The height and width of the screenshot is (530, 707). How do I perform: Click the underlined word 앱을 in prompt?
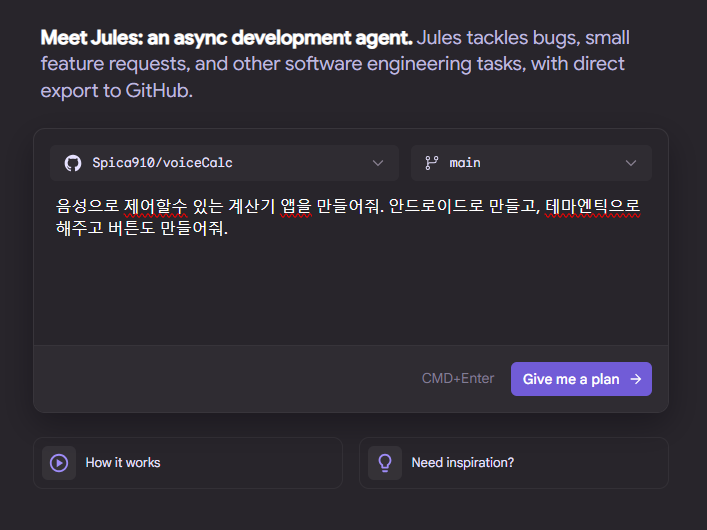[x=296, y=207]
